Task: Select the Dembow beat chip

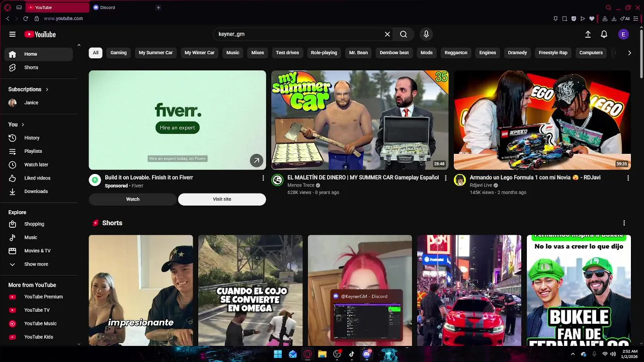Action: click(x=394, y=53)
